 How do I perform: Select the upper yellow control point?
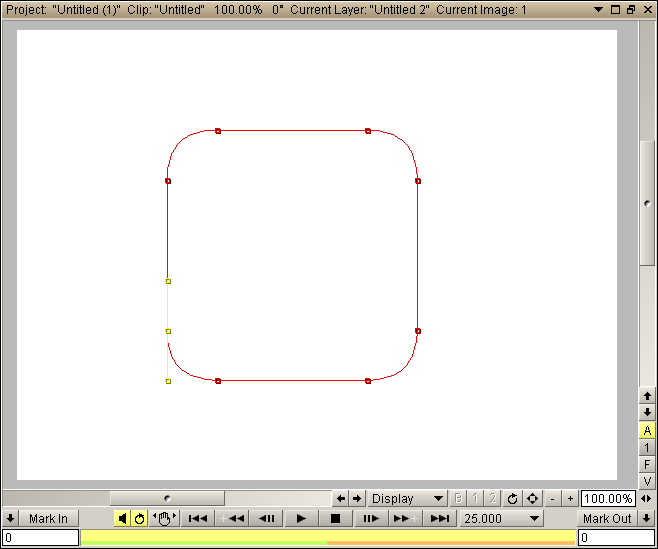point(168,281)
